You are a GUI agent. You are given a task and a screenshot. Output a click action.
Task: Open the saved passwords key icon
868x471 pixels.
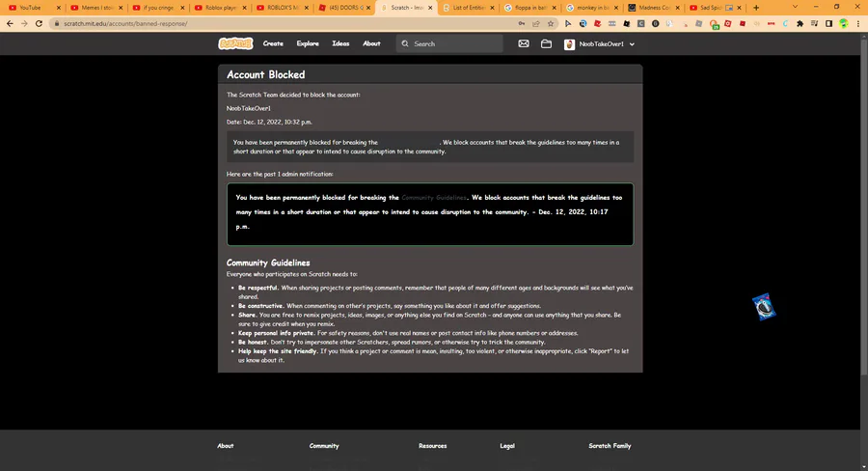(x=522, y=24)
